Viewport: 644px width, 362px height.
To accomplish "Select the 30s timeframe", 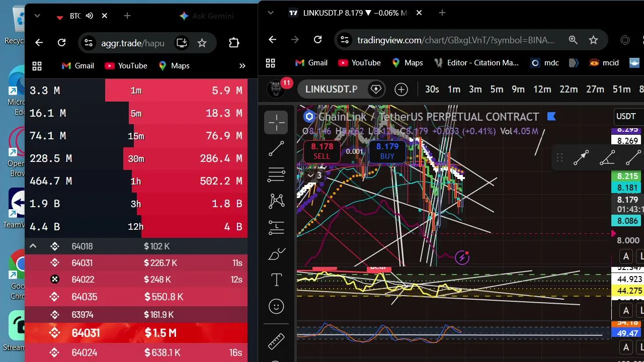I will point(432,89).
